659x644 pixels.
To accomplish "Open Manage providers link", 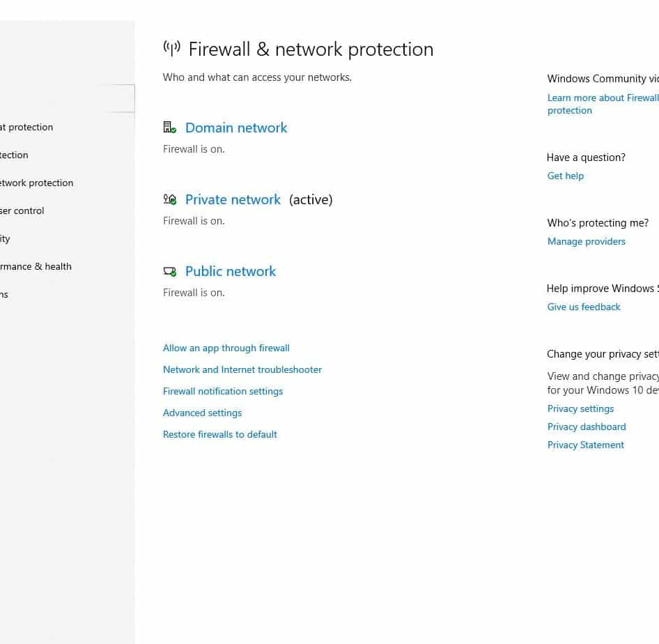I will coord(587,241).
